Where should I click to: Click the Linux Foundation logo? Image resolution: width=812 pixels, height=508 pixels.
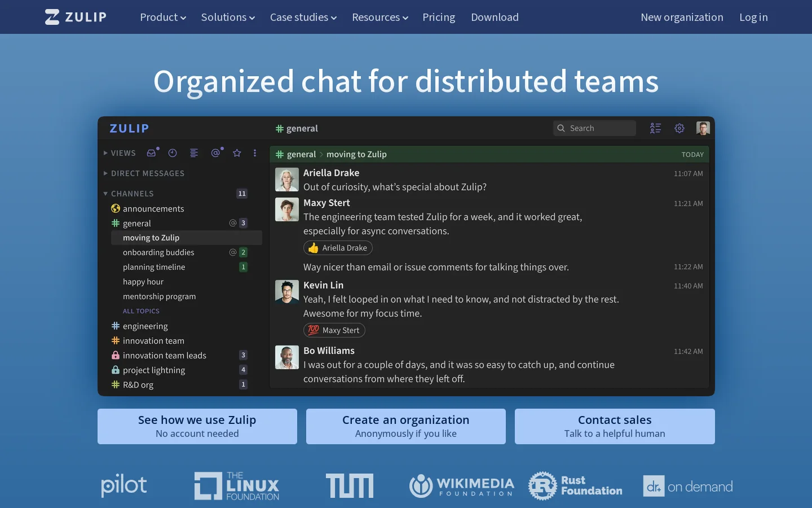[237, 486]
